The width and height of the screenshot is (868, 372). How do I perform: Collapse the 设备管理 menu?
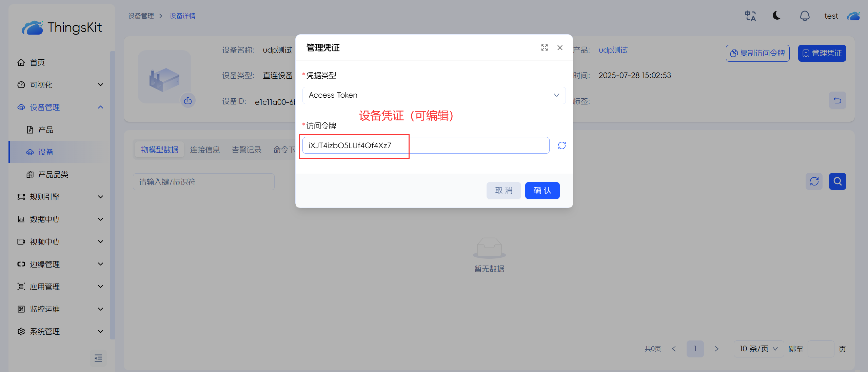tap(60, 107)
